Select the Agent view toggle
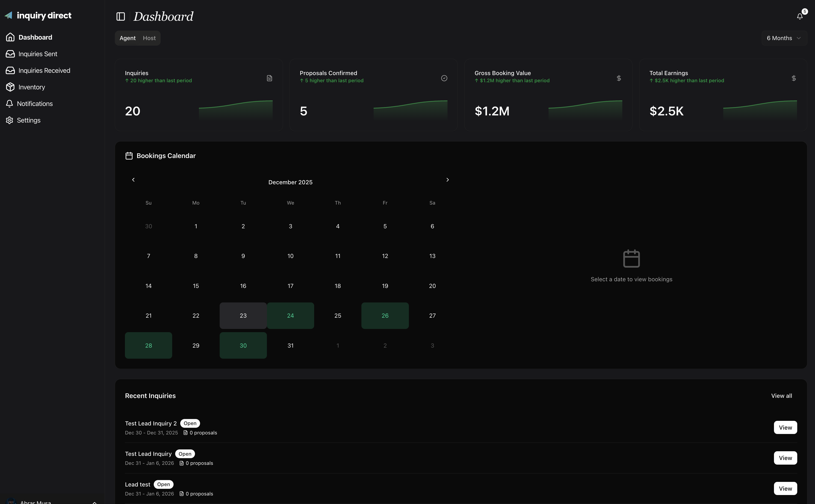The width and height of the screenshot is (815, 504). coord(127,38)
